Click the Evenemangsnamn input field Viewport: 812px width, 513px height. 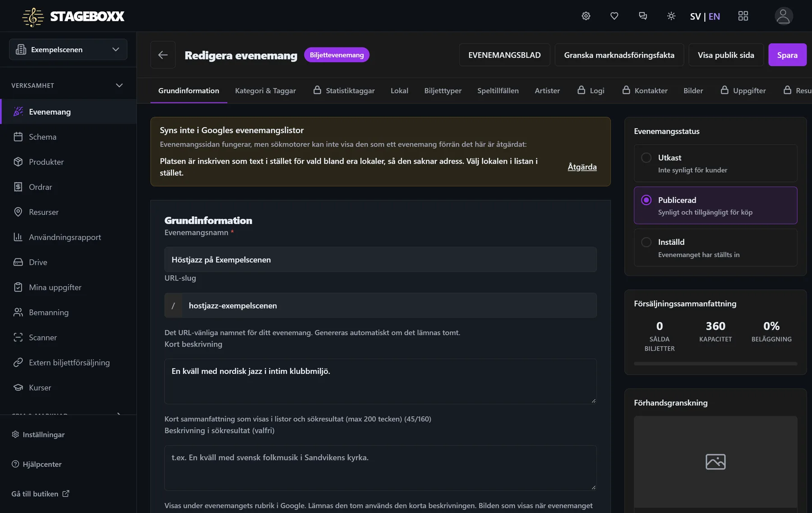click(380, 259)
